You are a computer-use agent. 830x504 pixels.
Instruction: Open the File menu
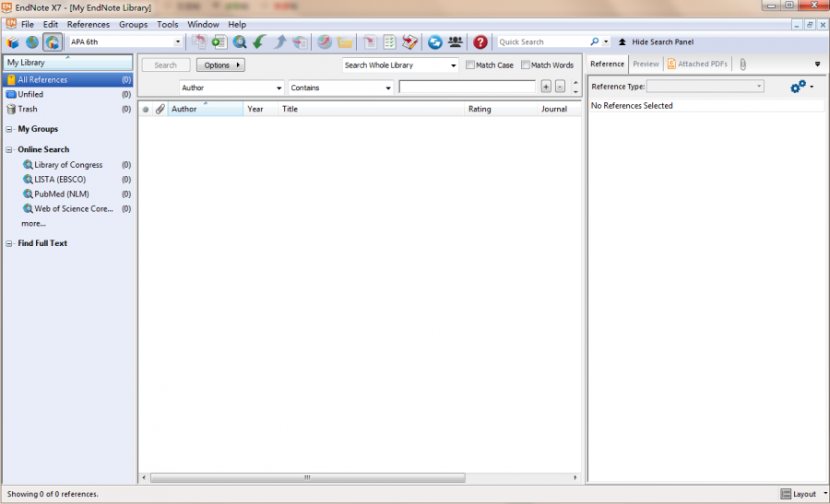coord(28,24)
